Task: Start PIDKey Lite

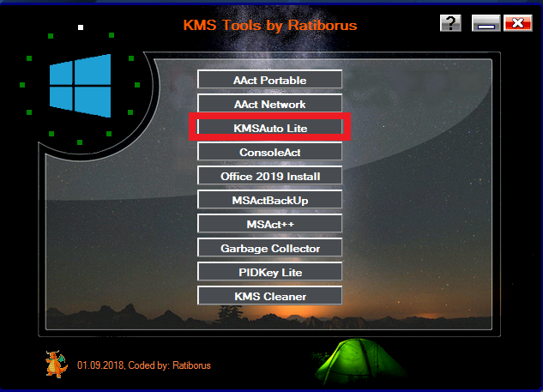Action: pos(269,272)
